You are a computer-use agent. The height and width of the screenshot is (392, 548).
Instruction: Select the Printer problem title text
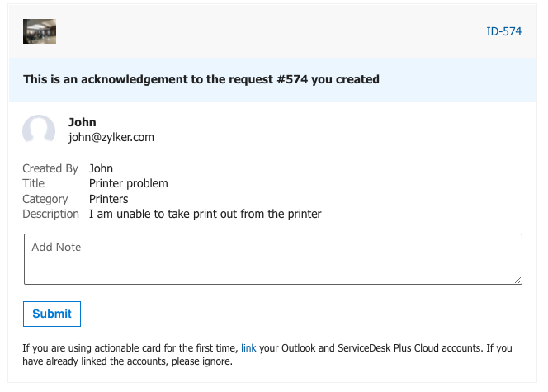[128, 183]
